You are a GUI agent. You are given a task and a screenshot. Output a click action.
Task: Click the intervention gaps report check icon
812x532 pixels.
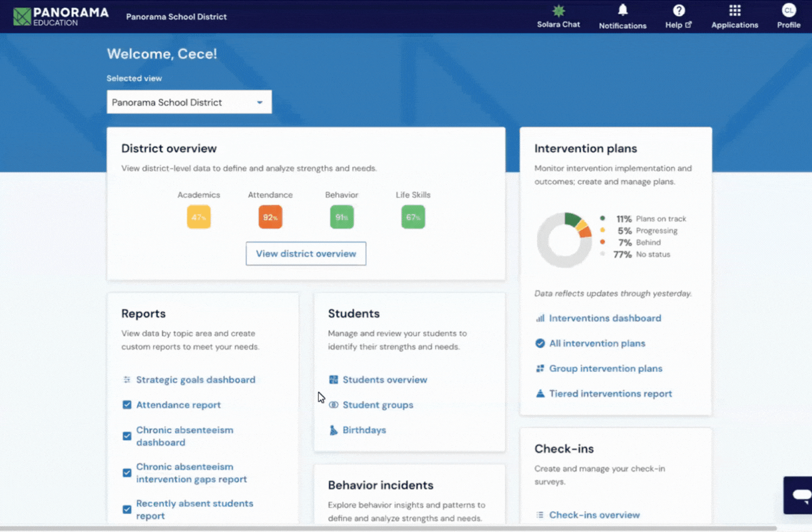click(x=127, y=473)
